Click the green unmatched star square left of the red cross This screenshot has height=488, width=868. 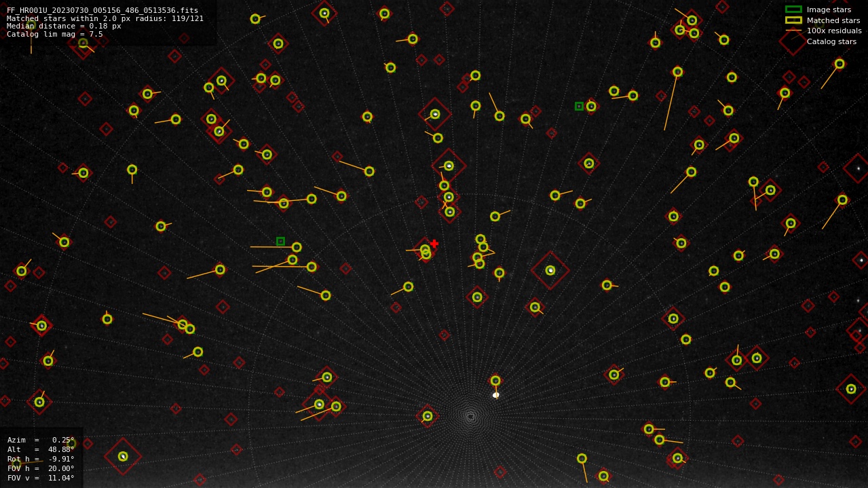[x=280, y=241]
